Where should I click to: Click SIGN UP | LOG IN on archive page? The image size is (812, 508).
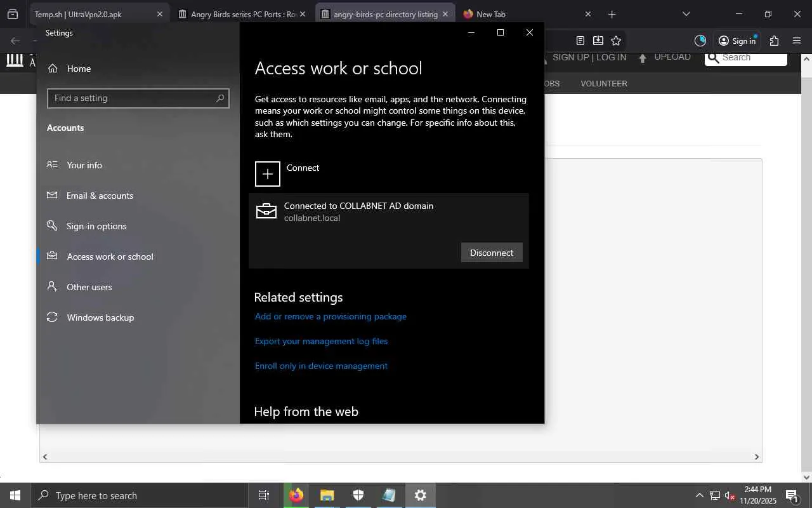[589, 57]
